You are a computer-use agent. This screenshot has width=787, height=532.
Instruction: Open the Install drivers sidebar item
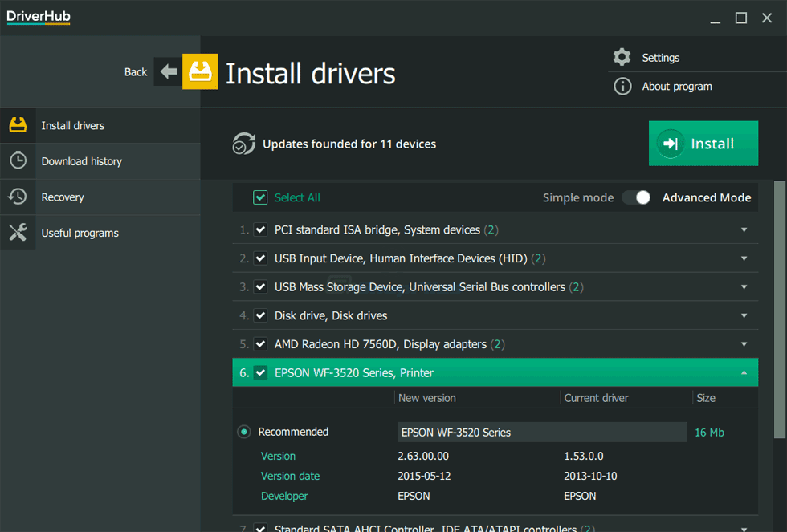[x=73, y=126]
